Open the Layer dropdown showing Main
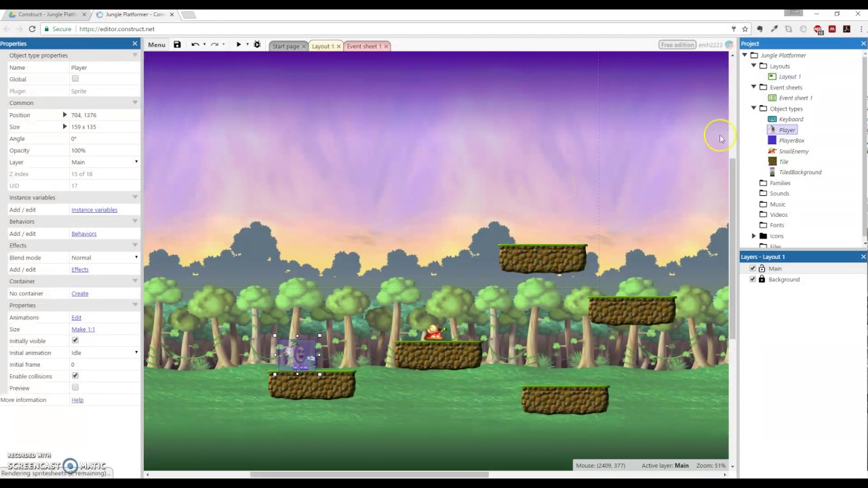Image resolution: width=868 pixels, height=488 pixels. 104,162
